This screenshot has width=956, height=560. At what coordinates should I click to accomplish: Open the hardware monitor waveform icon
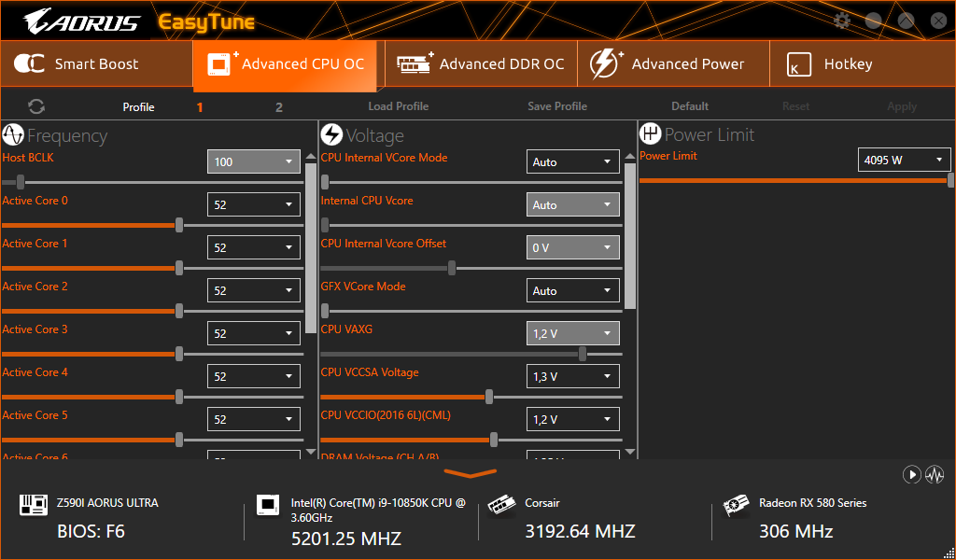(935, 474)
